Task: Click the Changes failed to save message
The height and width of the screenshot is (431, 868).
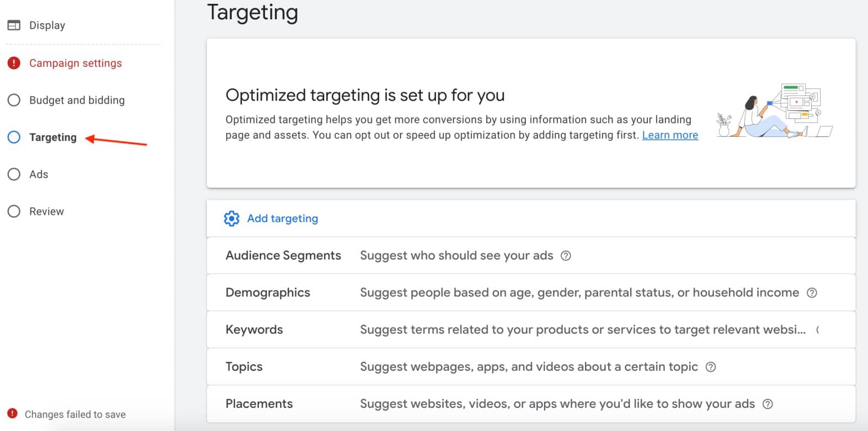Action: [x=75, y=414]
